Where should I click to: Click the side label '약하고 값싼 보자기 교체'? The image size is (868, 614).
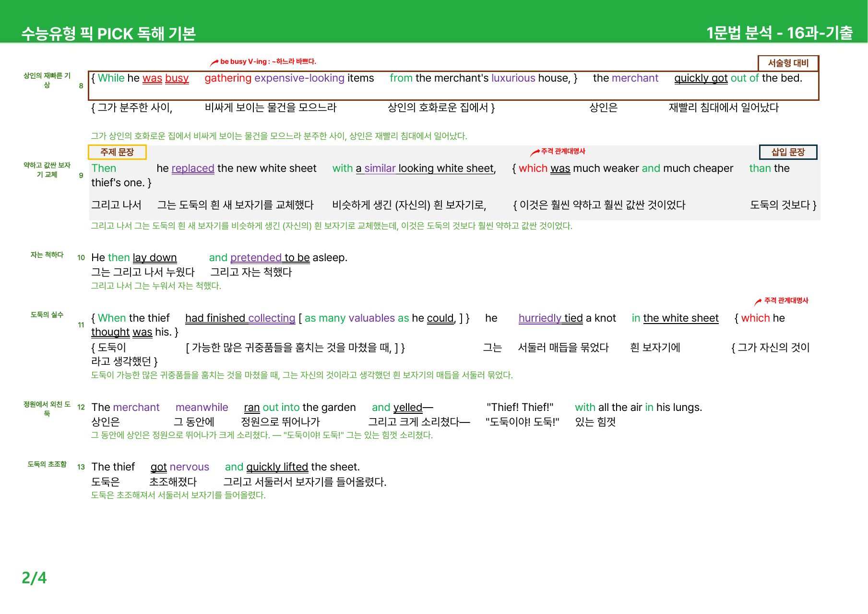click(47, 170)
